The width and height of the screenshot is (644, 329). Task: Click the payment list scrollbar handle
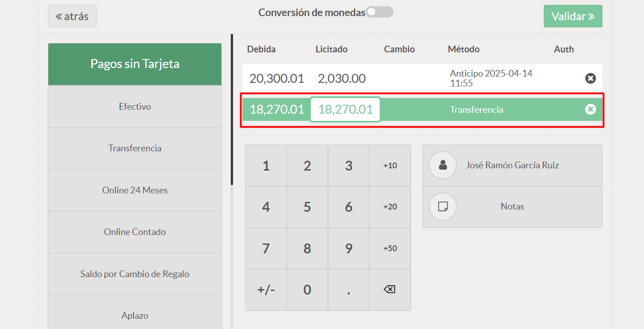[x=232, y=110]
